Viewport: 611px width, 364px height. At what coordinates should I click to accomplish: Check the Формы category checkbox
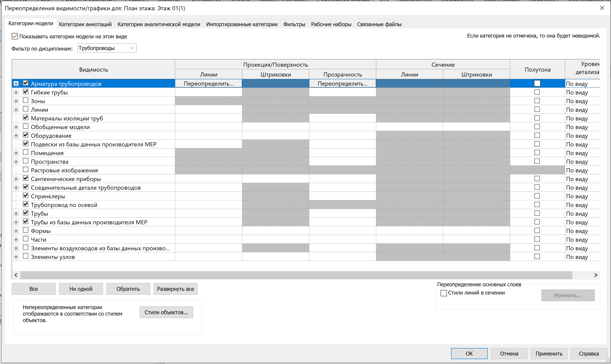(x=26, y=230)
